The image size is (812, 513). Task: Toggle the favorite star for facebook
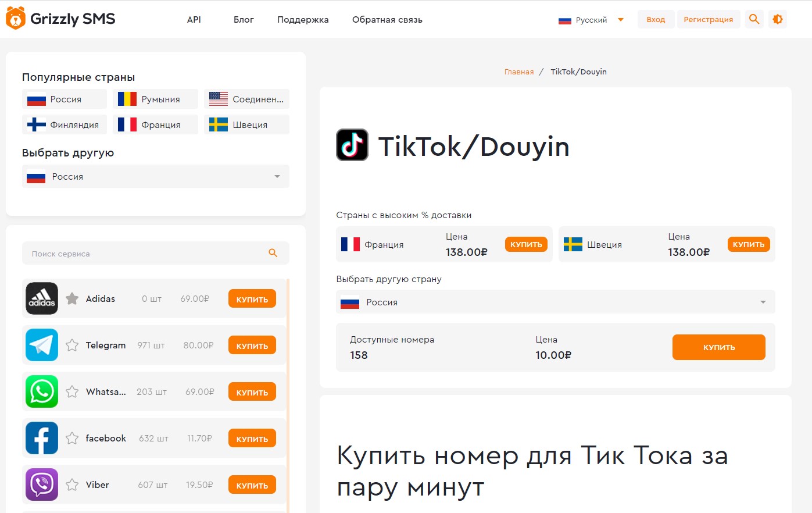click(x=72, y=438)
